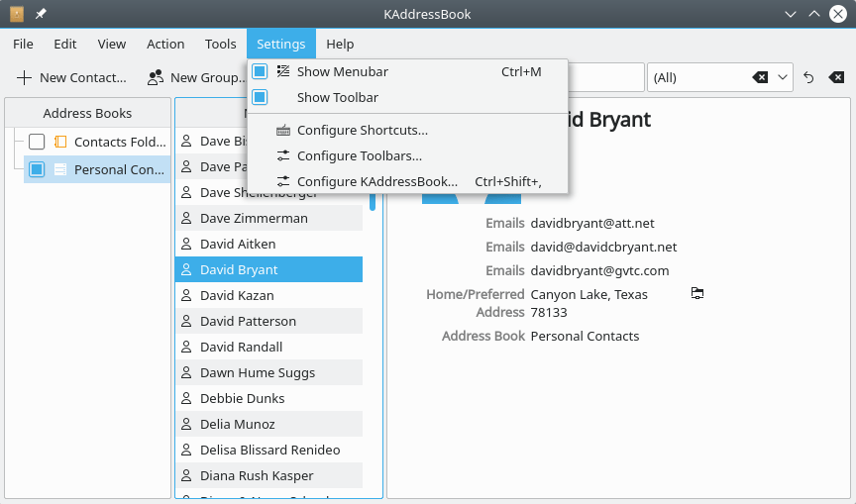Select Debbie Dunks in contact list
This screenshot has height=504, width=856.
(x=269, y=398)
